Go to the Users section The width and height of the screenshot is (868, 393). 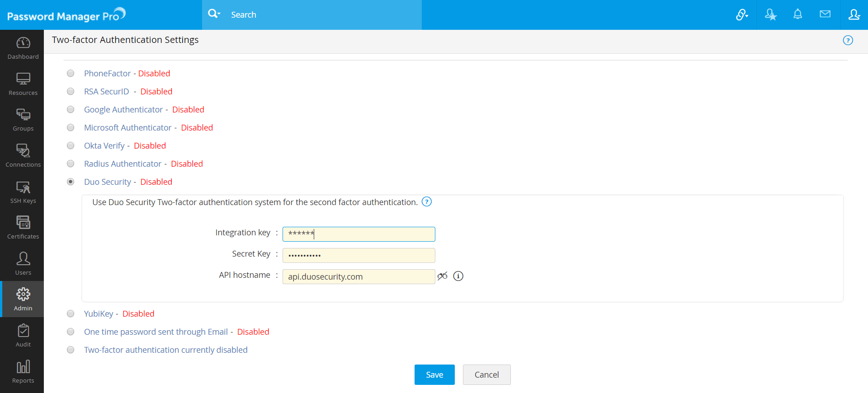(23, 264)
